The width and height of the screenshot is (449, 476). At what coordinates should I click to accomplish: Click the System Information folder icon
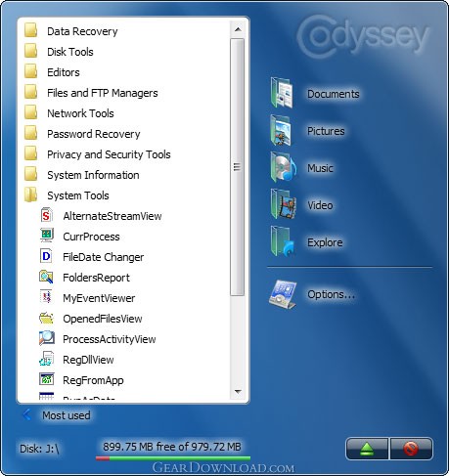point(31,174)
